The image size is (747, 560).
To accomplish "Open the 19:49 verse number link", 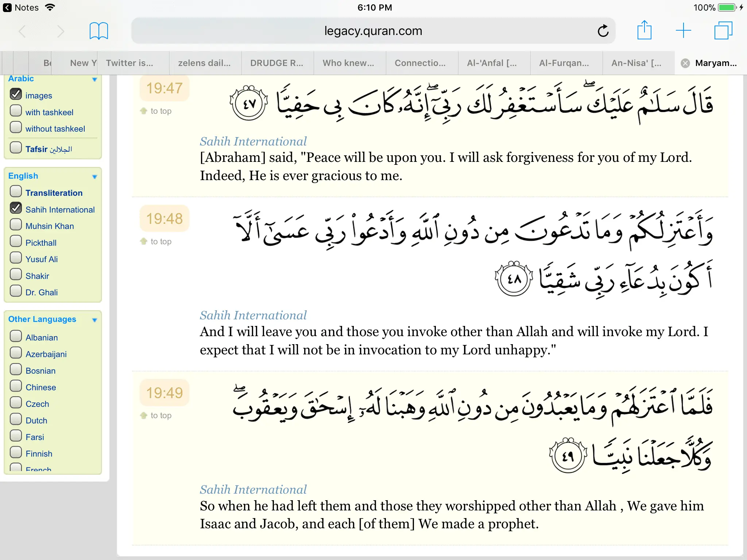I will (164, 393).
